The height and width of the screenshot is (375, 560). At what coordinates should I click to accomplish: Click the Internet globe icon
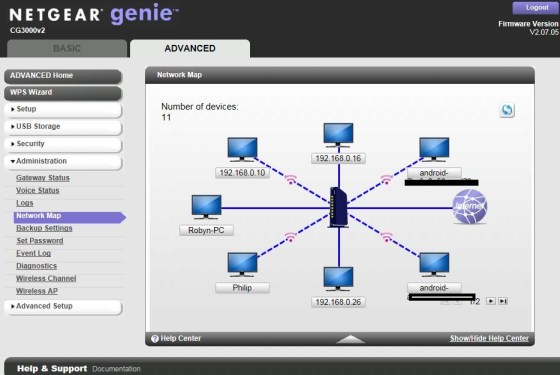(470, 207)
